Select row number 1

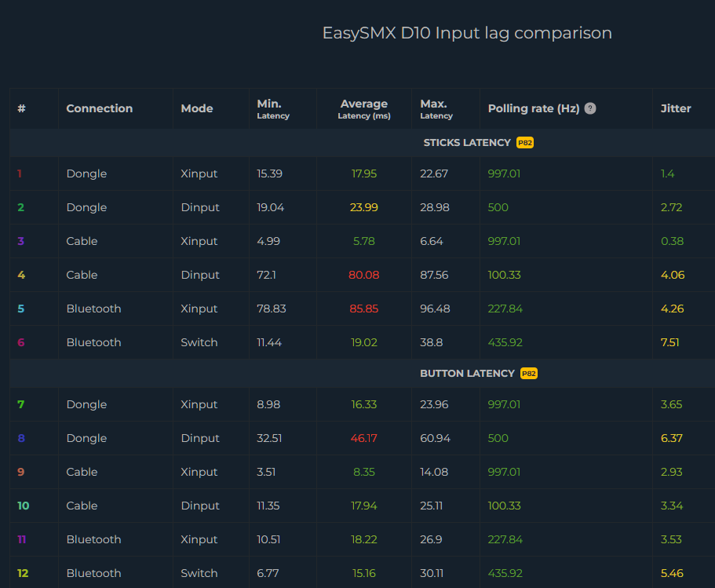click(20, 173)
